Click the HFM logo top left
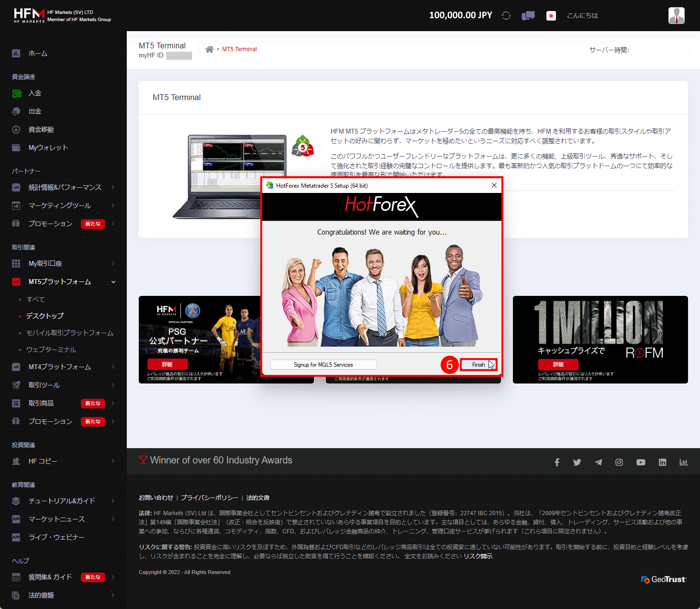Viewport: 700px width, 609px height. coord(29,14)
